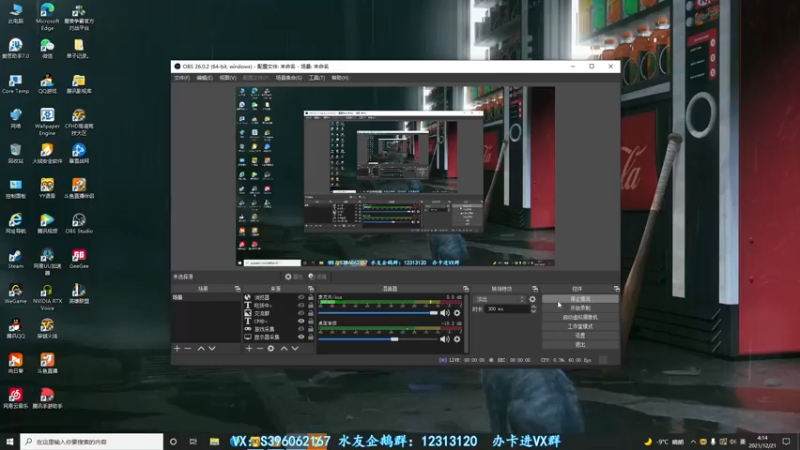This screenshot has height=450, width=800.
Task: Toggle visibility eye of 浏览器 source
Action: click(x=301, y=297)
